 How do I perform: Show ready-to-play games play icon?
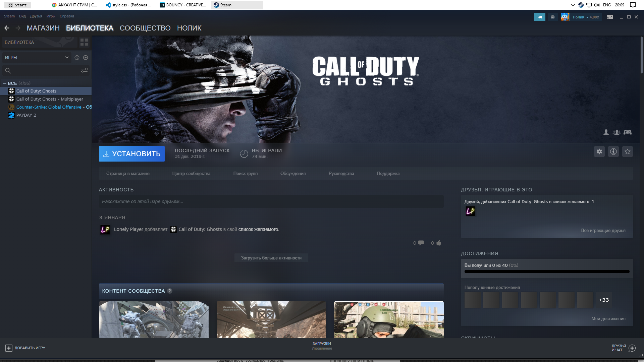pos(86,58)
